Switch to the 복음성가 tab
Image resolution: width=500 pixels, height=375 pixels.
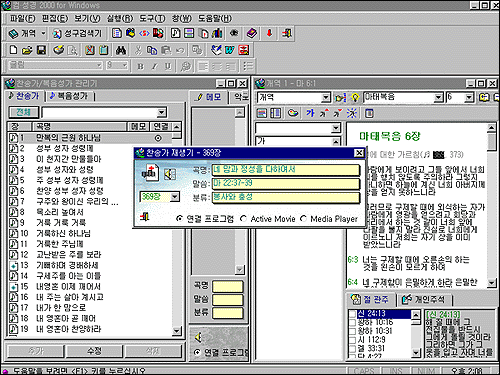tap(69, 96)
